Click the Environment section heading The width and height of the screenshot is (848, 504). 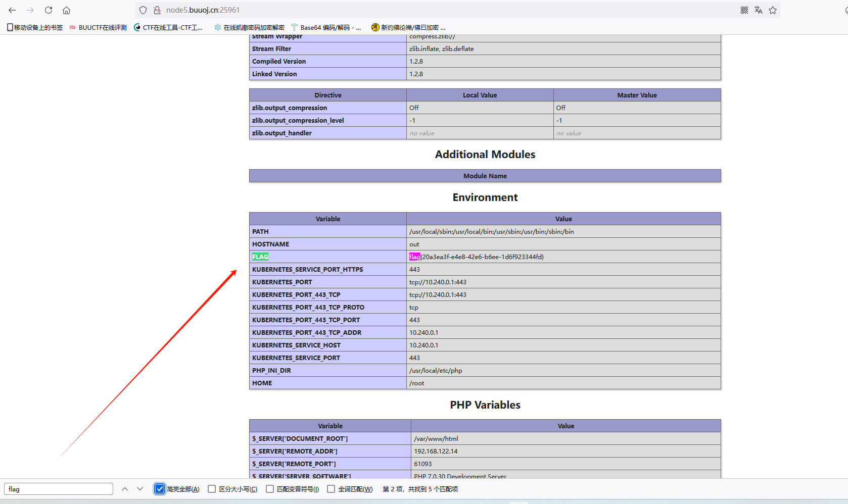pos(485,197)
